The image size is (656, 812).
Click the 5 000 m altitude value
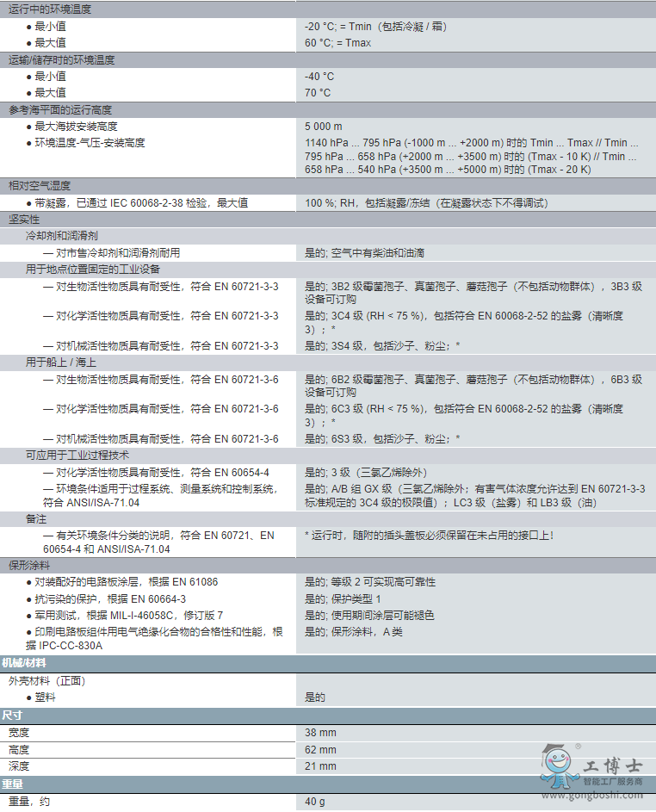(323, 127)
